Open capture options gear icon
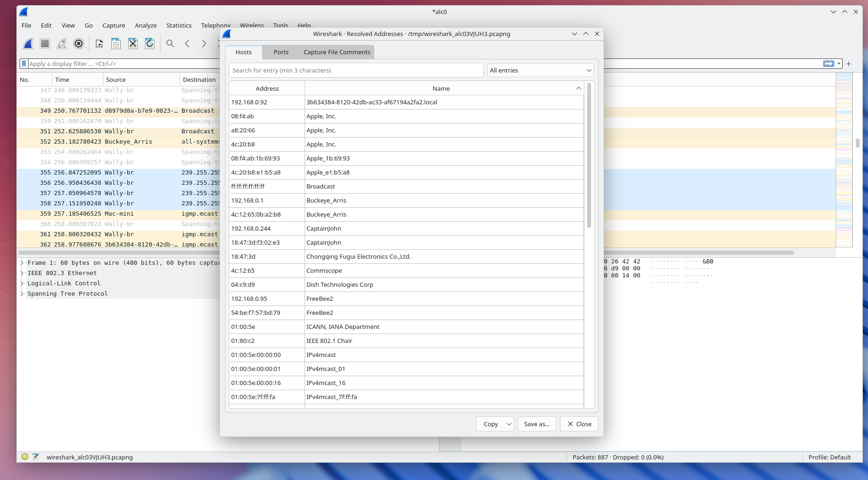The width and height of the screenshot is (868, 480). (79, 44)
